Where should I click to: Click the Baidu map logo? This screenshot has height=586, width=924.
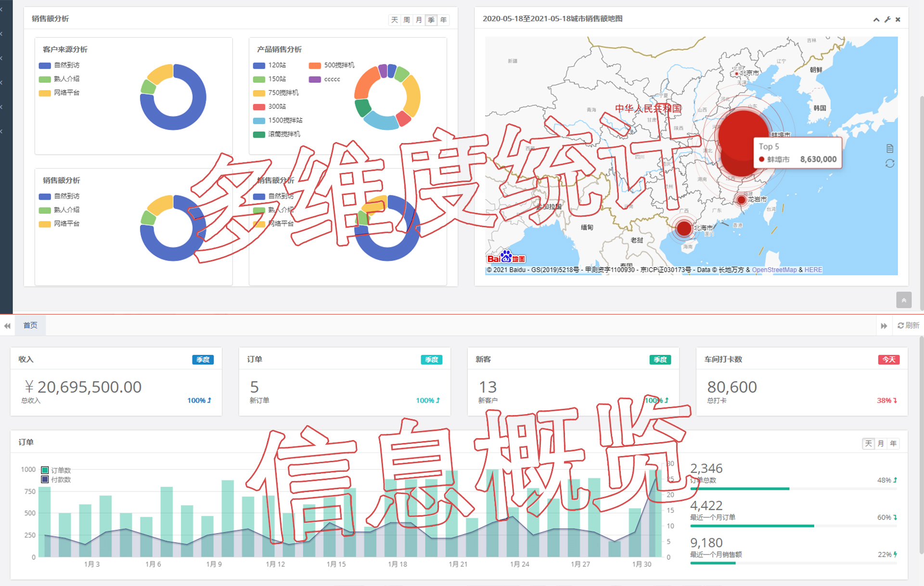coord(506,257)
